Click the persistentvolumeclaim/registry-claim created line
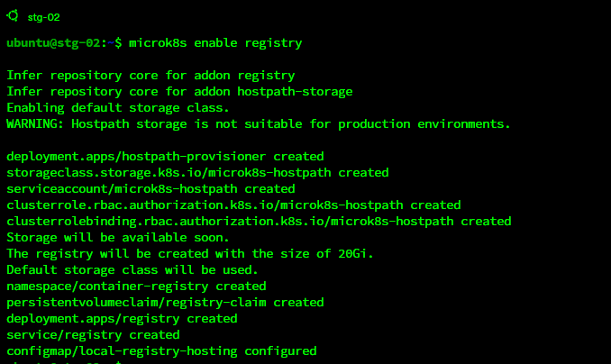Viewport: 611px width, 364px height. point(165,302)
